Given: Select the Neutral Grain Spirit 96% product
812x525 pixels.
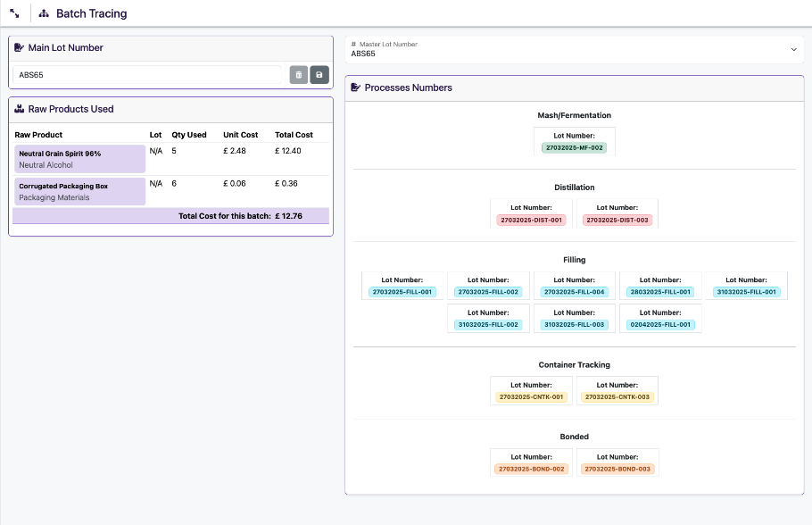Looking at the screenshot, I should tap(79, 159).
